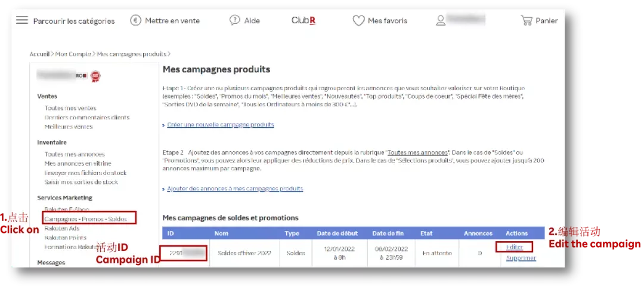644x289 pixels.
Task: Click the Accueil breadcrumb
Action: point(39,54)
